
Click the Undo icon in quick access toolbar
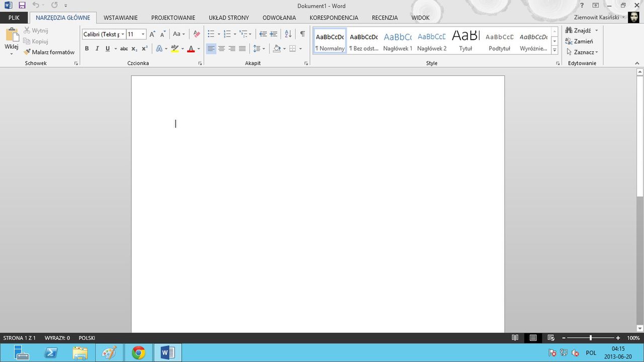36,5
